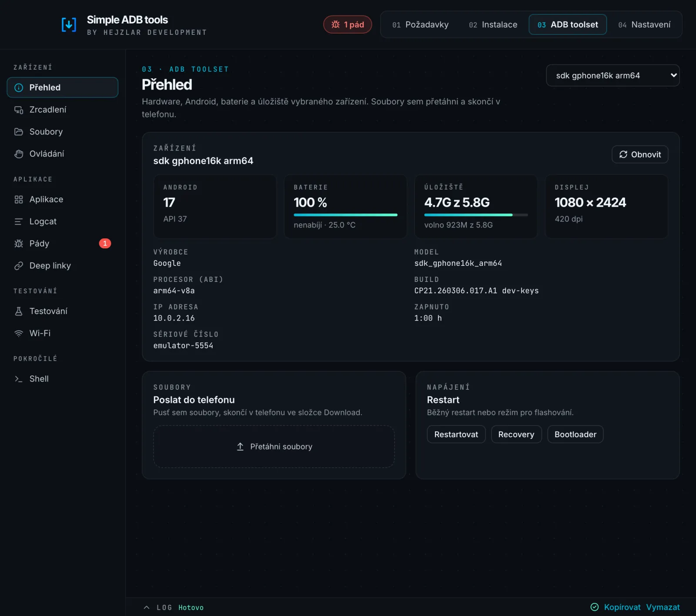
Task: Click the Shell terminal prompt icon
Action: 19,379
